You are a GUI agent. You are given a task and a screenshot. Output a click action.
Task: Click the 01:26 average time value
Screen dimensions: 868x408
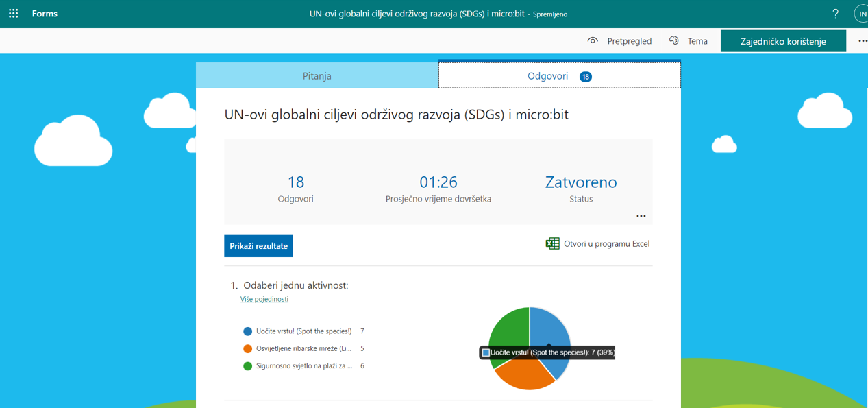(x=438, y=182)
